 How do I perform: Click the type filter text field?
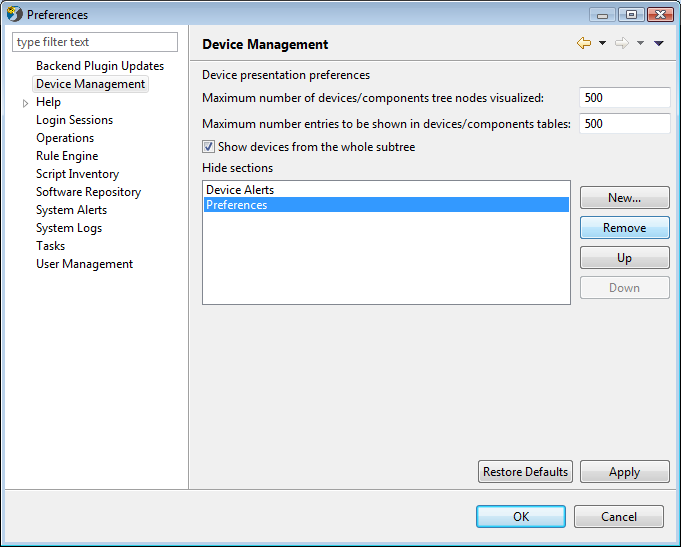[95, 42]
